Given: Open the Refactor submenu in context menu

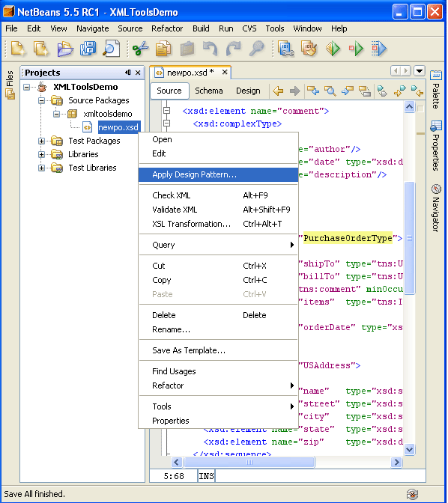Looking at the screenshot, I should pos(218,385).
